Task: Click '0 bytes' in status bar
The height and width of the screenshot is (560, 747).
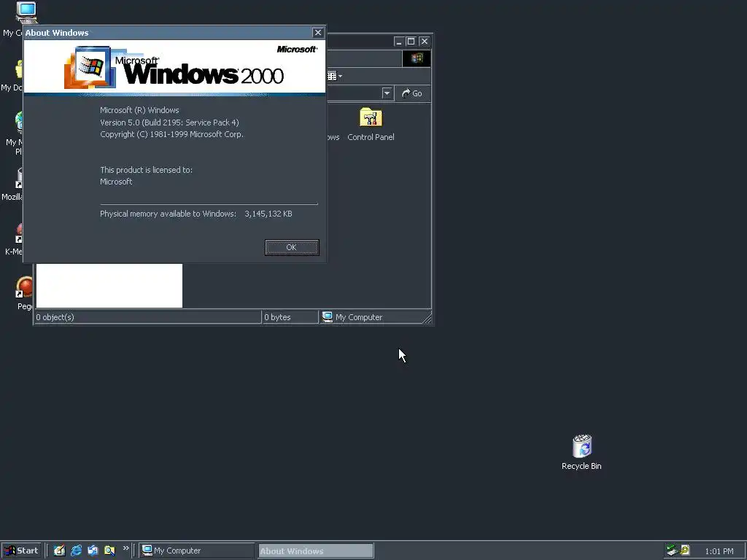Action: pos(290,317)
